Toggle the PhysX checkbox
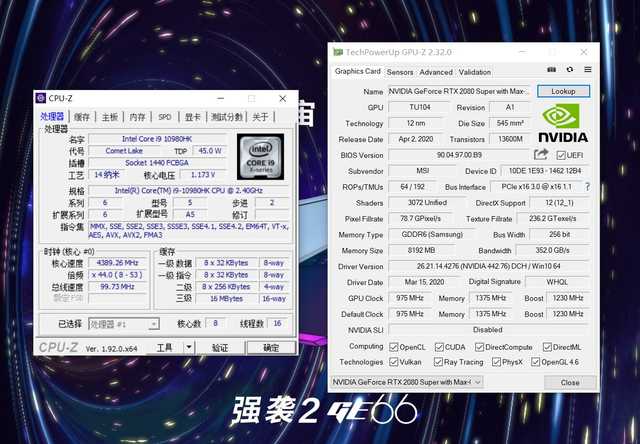640x444 pixels. [x=496, y=362]
